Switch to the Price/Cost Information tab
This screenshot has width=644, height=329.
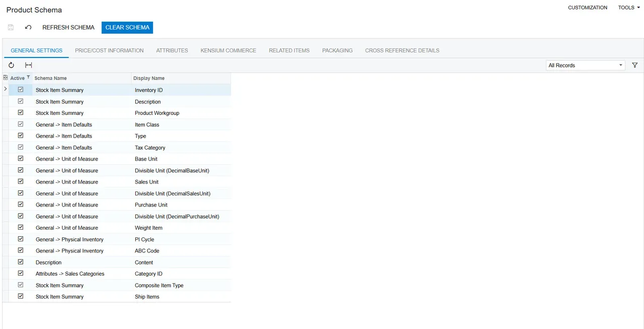point(109,50)
